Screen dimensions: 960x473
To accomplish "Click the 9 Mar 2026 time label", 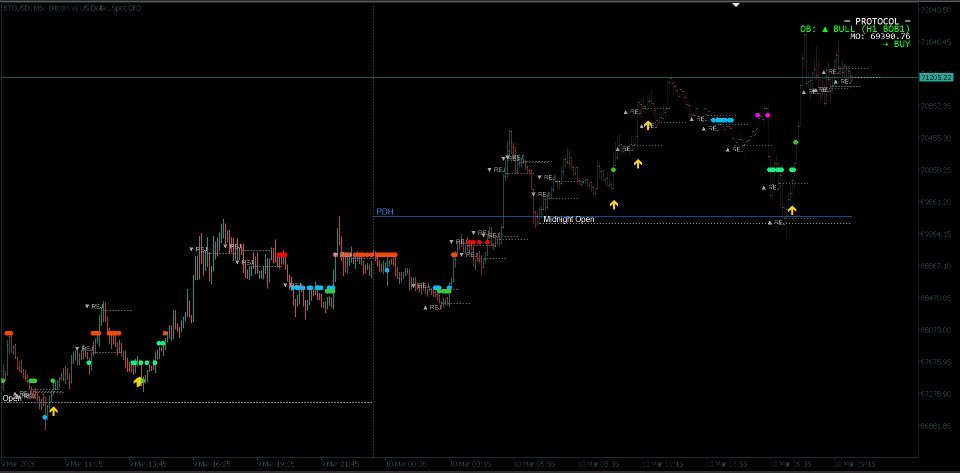I will coord(18,464).
